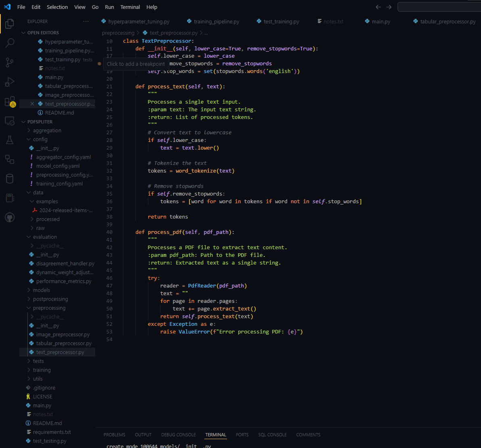Click the Go Back navigation arrow
Image resolution: width=481 pixels, height=448 pixels.
coord(378,7)
